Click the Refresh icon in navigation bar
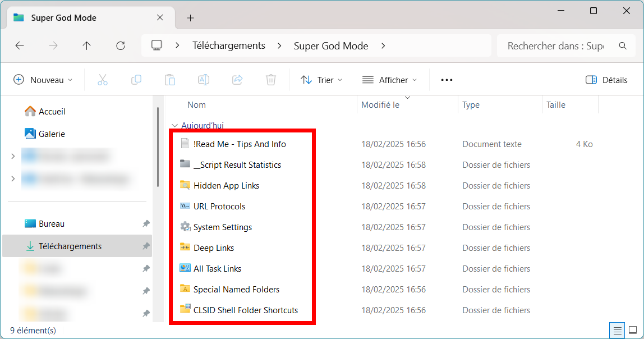Screen dimensions: 644x339 point(121,45)
